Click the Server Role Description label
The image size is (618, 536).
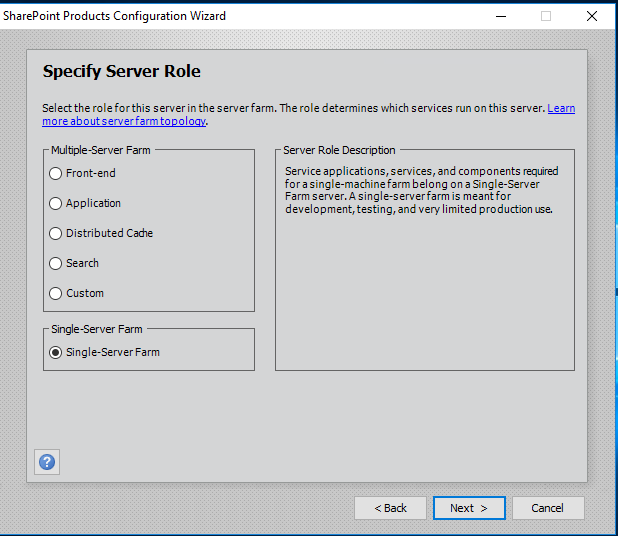click(x=339, y=150)
